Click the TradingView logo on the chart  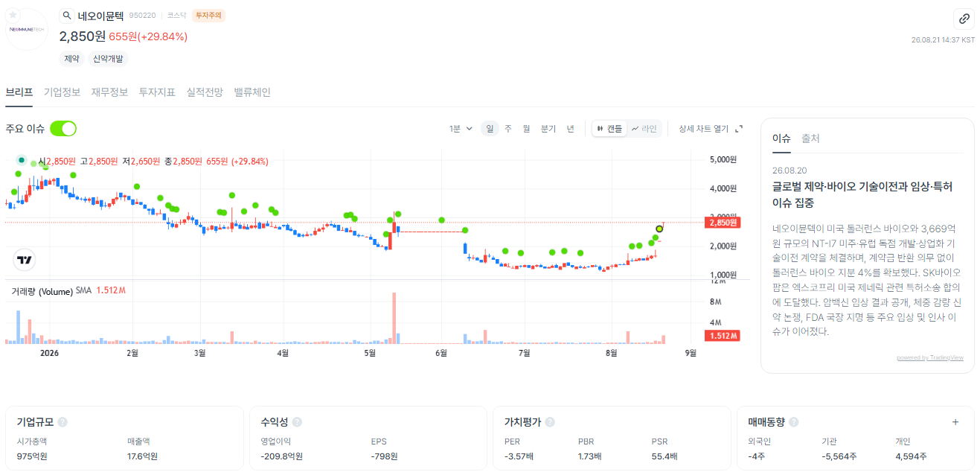pos(25,260)
